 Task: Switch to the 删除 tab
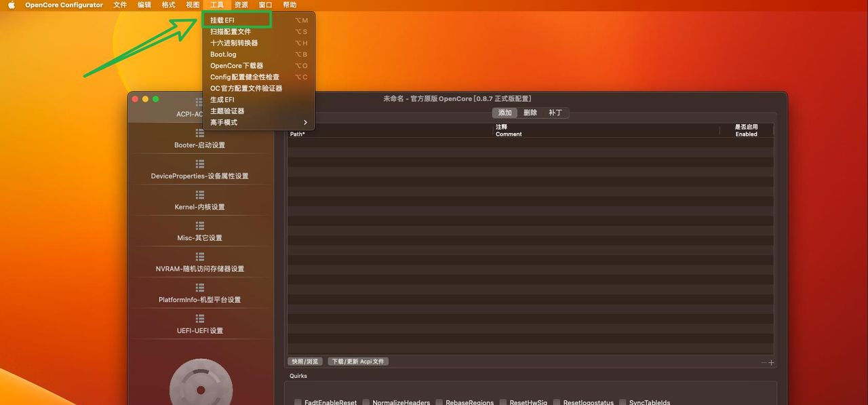(x=530, y=113)
